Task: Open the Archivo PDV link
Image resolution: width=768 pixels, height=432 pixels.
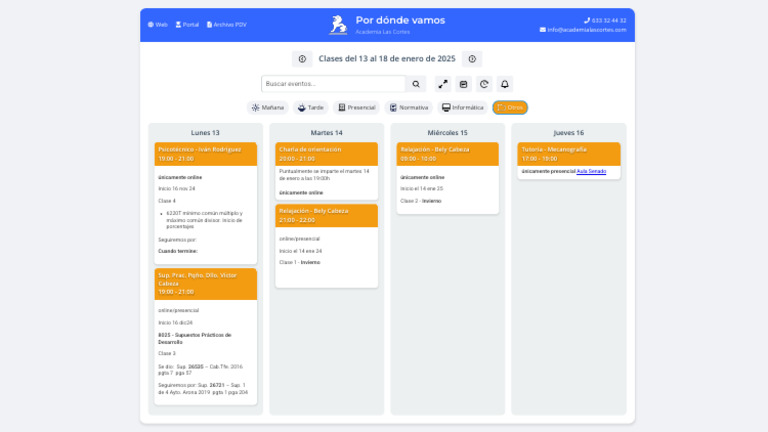Action: click(x=226, y=24)
